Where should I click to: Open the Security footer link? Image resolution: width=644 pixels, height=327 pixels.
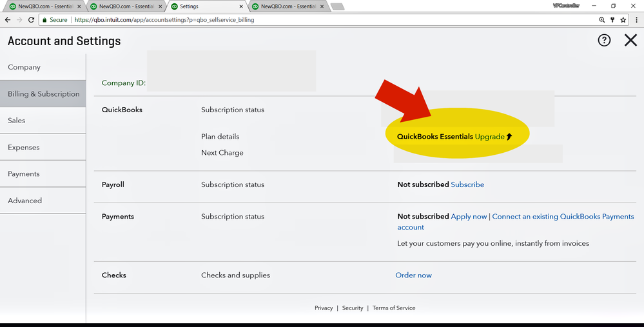pos(353,308)
